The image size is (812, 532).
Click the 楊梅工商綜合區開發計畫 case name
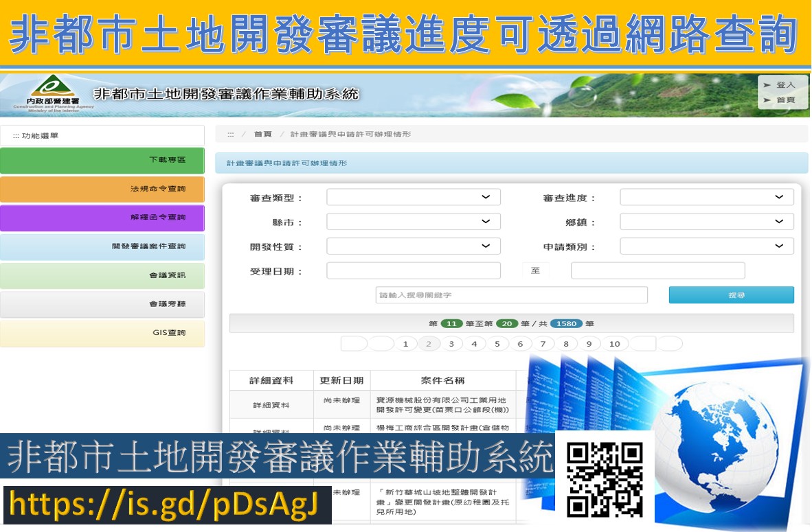click(x=443, y=428)
